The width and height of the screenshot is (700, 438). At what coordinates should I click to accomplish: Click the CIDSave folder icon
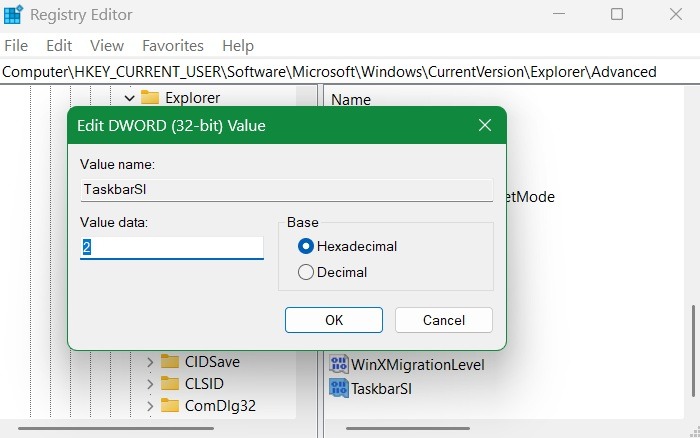tap(170, 361)
